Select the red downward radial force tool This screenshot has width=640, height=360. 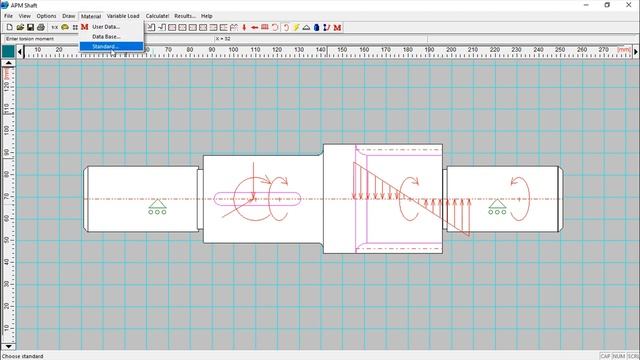click(244, 27)
